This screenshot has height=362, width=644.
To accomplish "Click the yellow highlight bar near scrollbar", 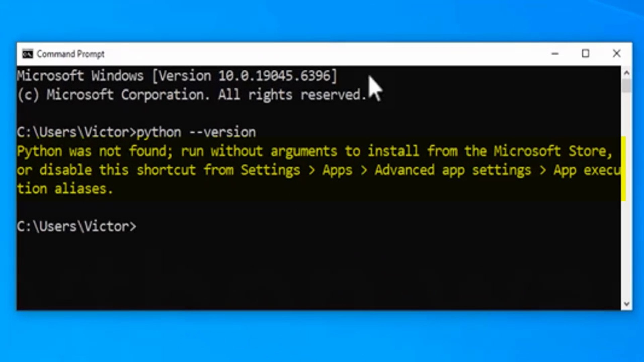I will pyautogui.click(x=623, y=169).
